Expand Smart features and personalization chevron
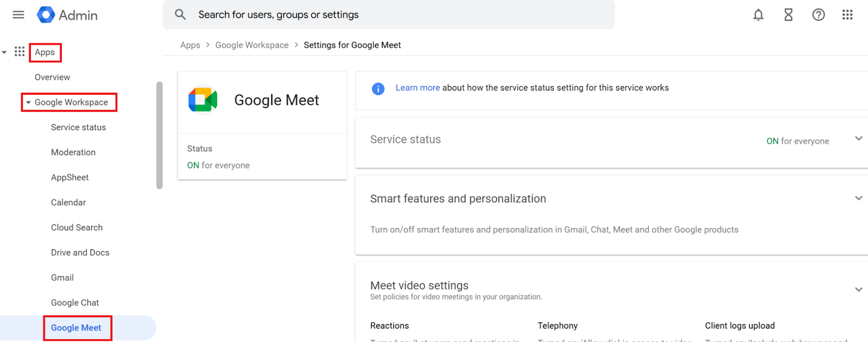 pos(859,198)
